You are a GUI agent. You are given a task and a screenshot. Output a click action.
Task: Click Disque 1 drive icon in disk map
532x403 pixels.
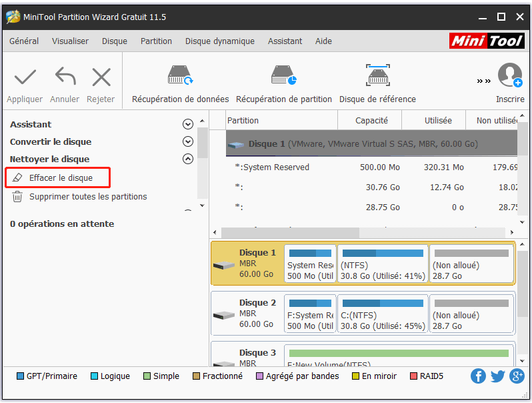tap(223, 265)
